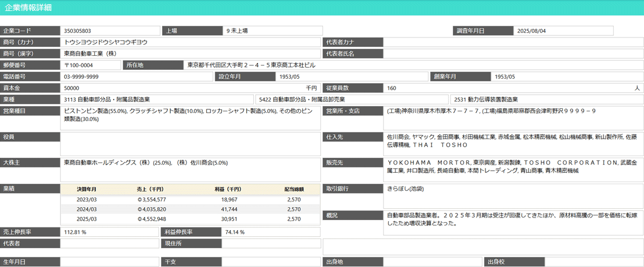Click profit value 18,967
This screenshot has width=644, height=267.
(x=229, y=199)
